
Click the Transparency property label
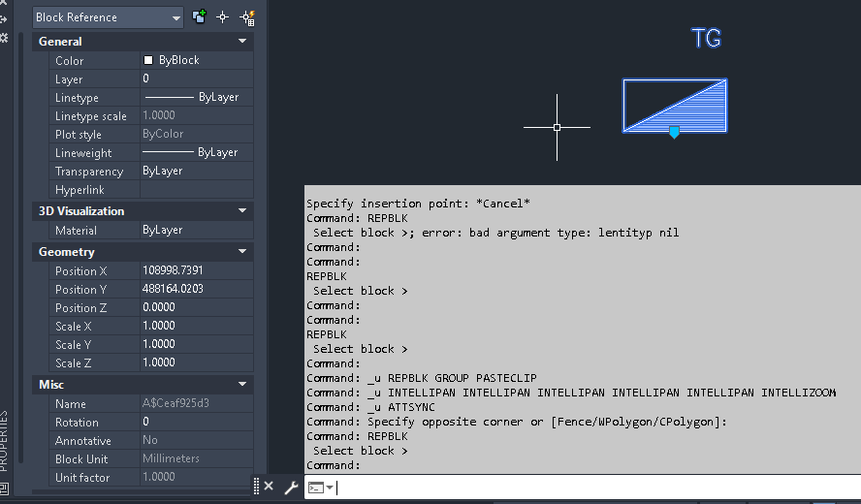click(x=89, y=172)
